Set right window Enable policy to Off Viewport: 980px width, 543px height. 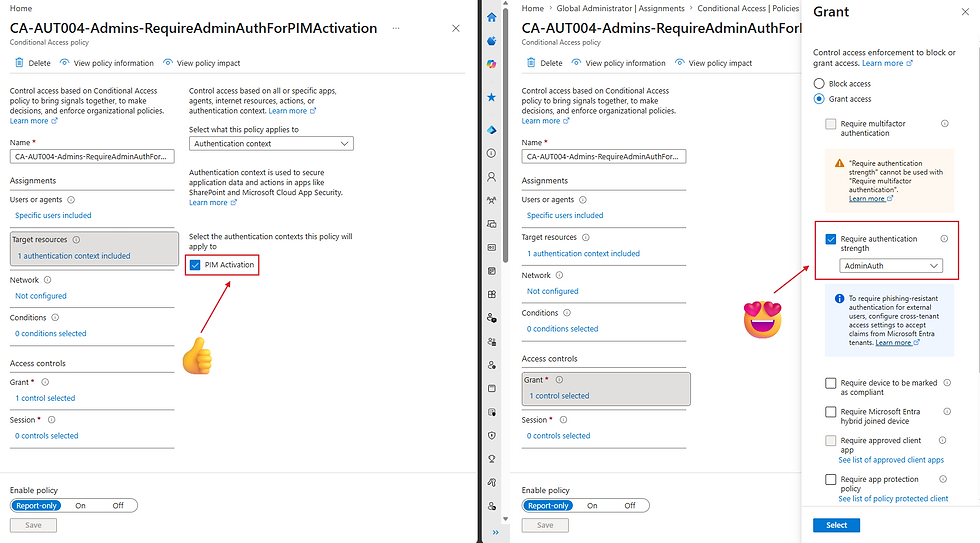point(630,506)
